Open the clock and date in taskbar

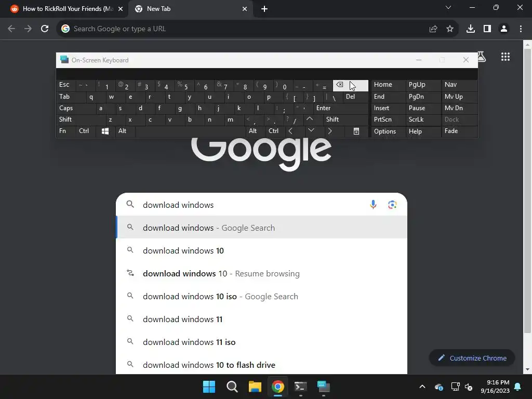(x=495, y=387)
